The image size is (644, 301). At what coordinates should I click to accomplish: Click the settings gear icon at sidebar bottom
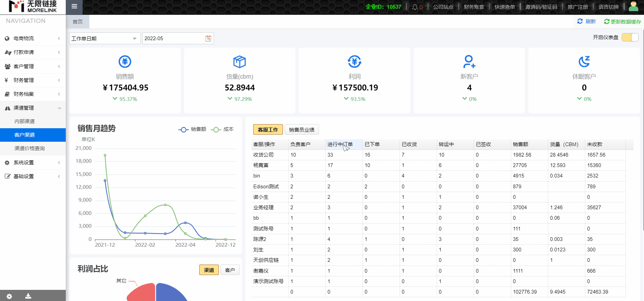point(9,296)
